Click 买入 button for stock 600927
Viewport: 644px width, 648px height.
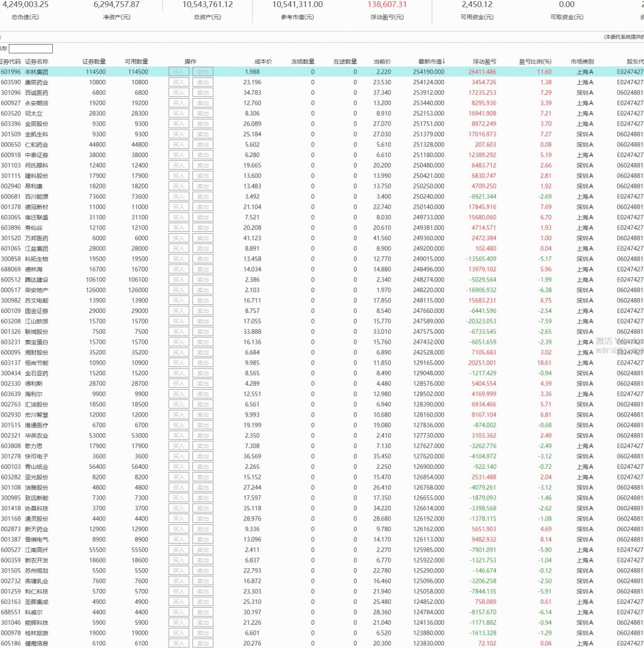[x=179, y=103]
